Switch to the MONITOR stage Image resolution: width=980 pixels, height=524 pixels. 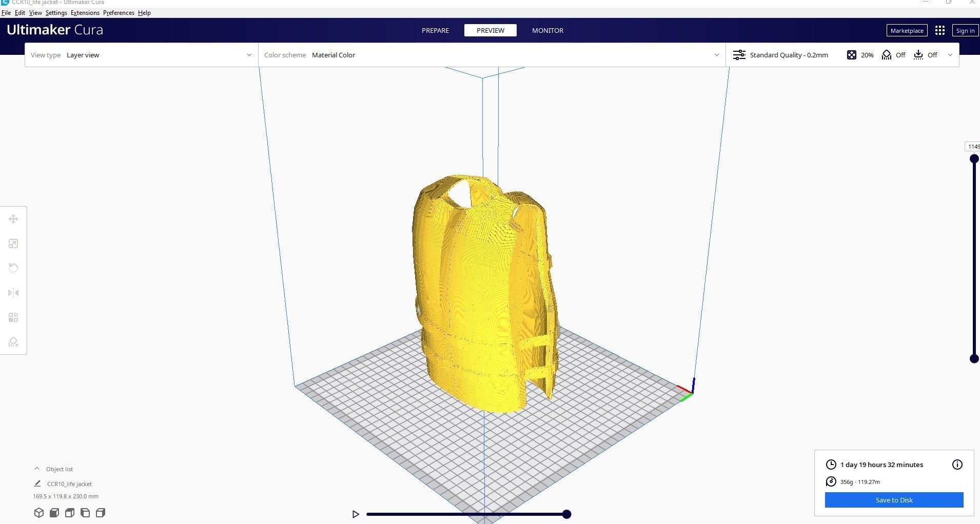click(x=547, y=30)
